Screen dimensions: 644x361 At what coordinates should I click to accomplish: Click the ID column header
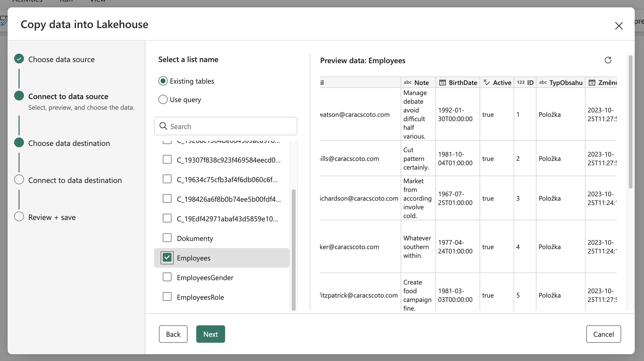pyautogui.click(x=525, y=82)
